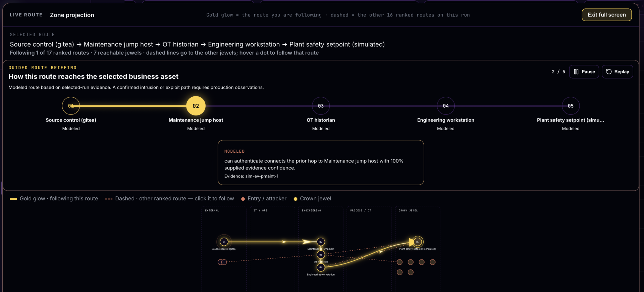Image resolution: width=644 pixels, height=292 pixels.
Task: Pick node 03 in the zone map
Action: (321, 255)
